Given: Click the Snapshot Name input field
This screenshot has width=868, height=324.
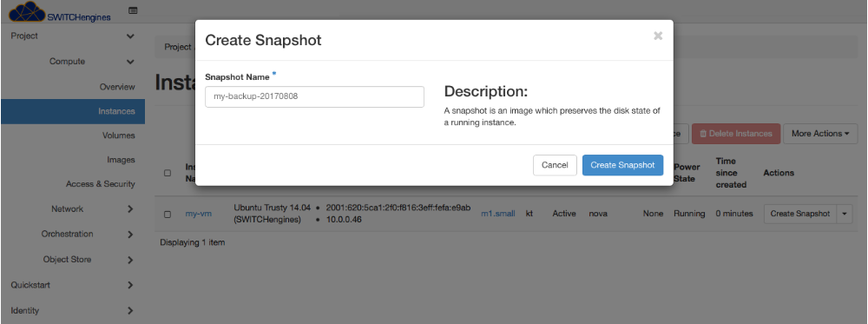Looking at the screenshot, I should [x=314, y=96].
